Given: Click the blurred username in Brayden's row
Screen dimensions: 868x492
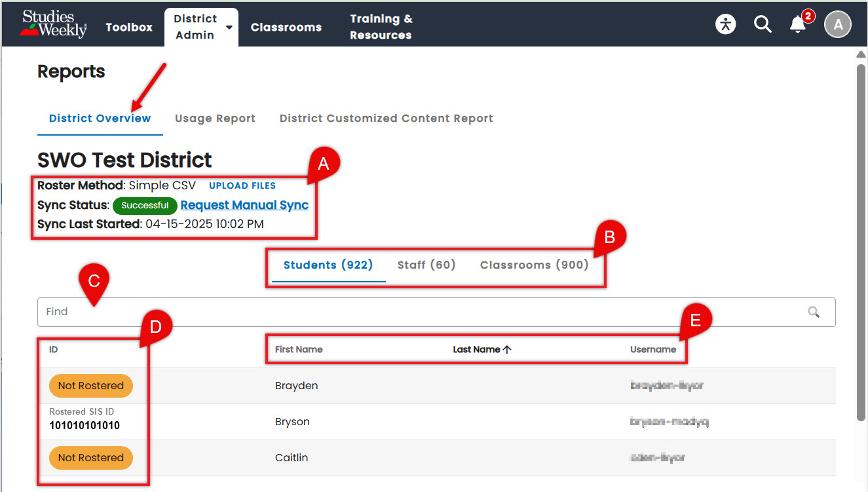Looking at the screenshot, I should pos(667,386).
